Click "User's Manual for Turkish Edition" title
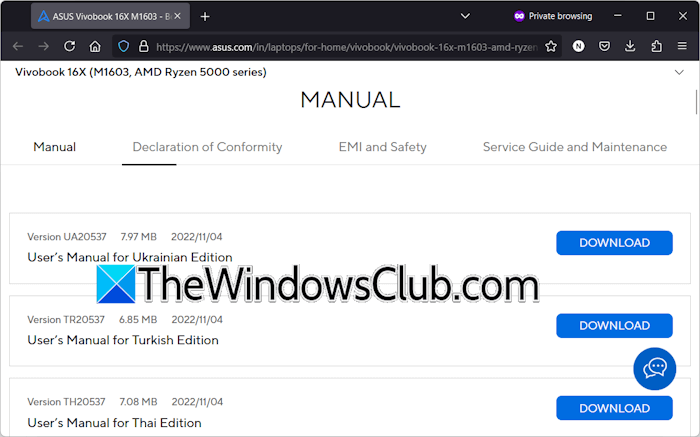The width and height of the screenshot is (700, 437). point(123,340)
